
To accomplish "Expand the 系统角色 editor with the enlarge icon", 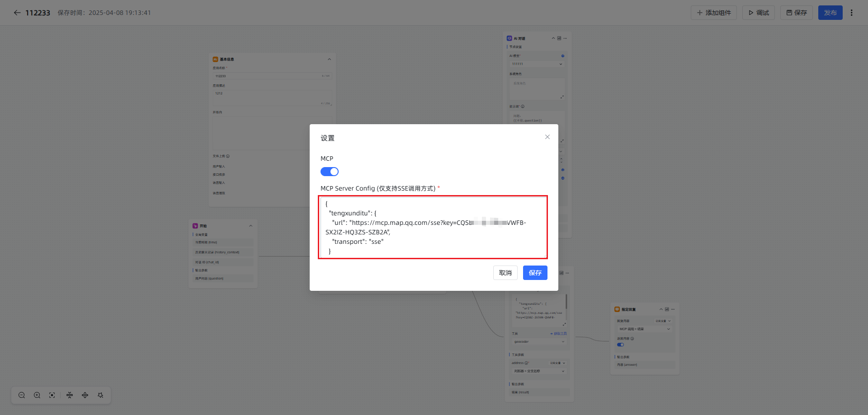I will [x=562, y=97].
